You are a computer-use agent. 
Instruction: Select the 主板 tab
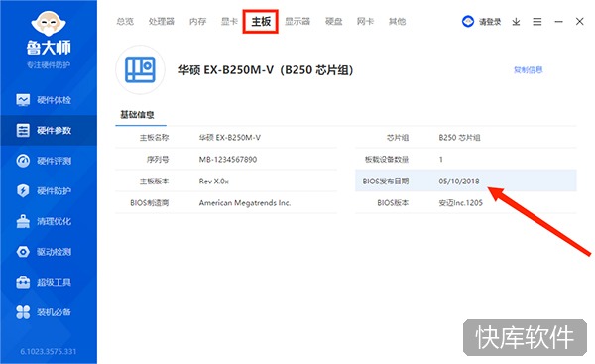click(x=261, y=22)
